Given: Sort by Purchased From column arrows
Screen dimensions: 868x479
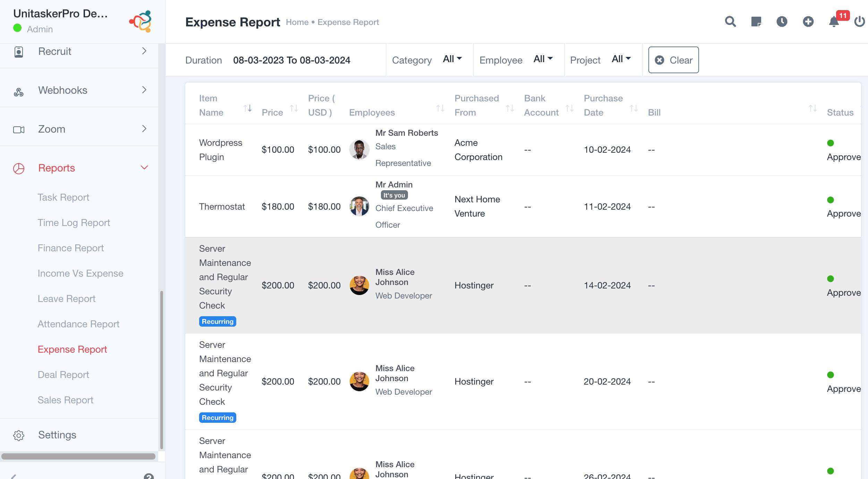Looking at the screenshot, I should pos(510,109).
